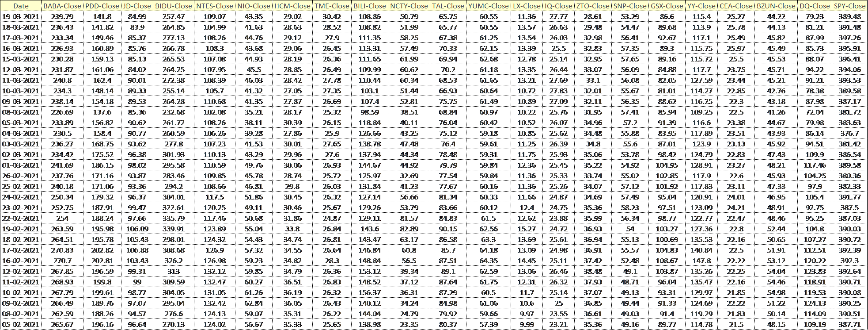Click NIO-Close value 62.84 for 09-02-2021
Viewport: 868px width, 330px height.
[x=254, y=303]
